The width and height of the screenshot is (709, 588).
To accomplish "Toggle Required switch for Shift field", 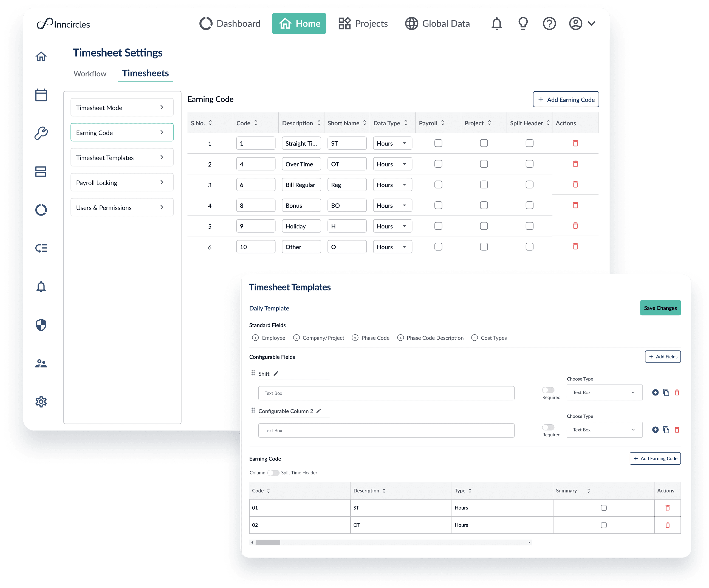I will click(x=548, y=390).
